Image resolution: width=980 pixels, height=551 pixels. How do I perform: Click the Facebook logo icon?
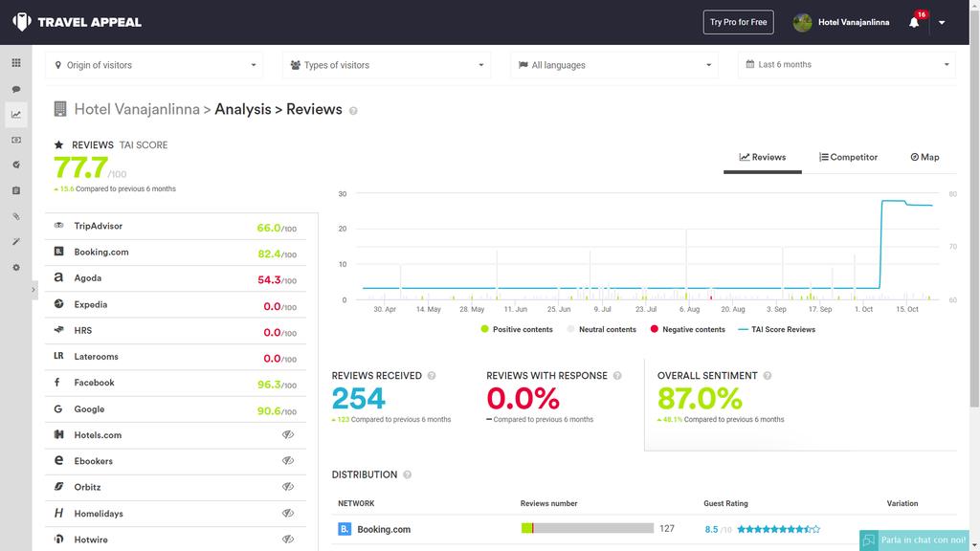pos(57,383)
